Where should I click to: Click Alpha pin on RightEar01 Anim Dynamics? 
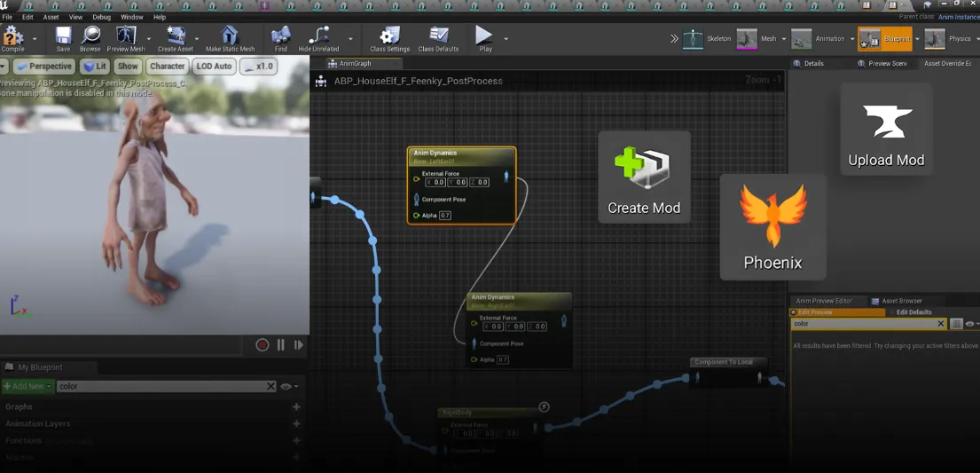474,359
